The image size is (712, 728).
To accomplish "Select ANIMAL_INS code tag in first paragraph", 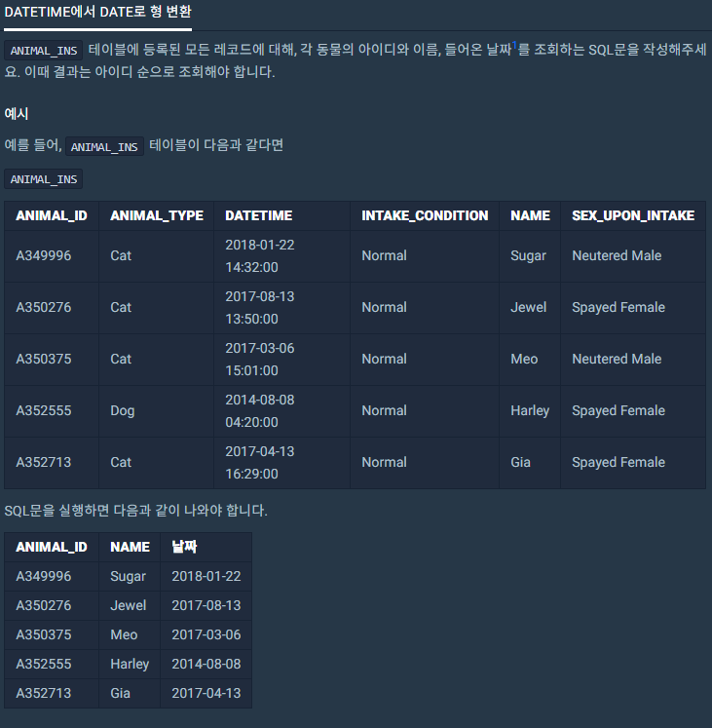I will click(44, 51).
